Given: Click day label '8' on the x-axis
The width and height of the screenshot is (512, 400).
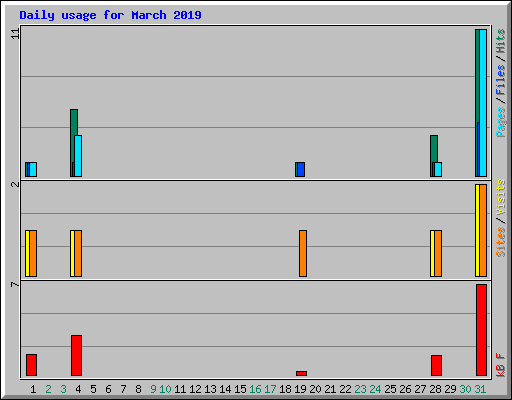Looking at the screenshot, I should [x=138, y=389].
